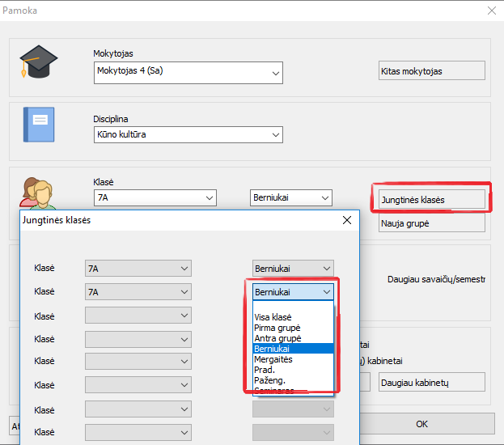Confirm with the OK button

tap(421, 423)
